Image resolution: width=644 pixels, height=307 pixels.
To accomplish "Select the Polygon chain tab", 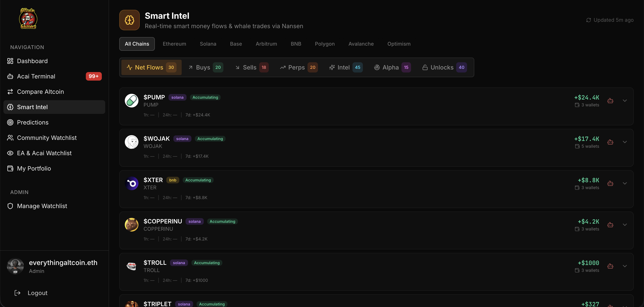I will [325, 44].
